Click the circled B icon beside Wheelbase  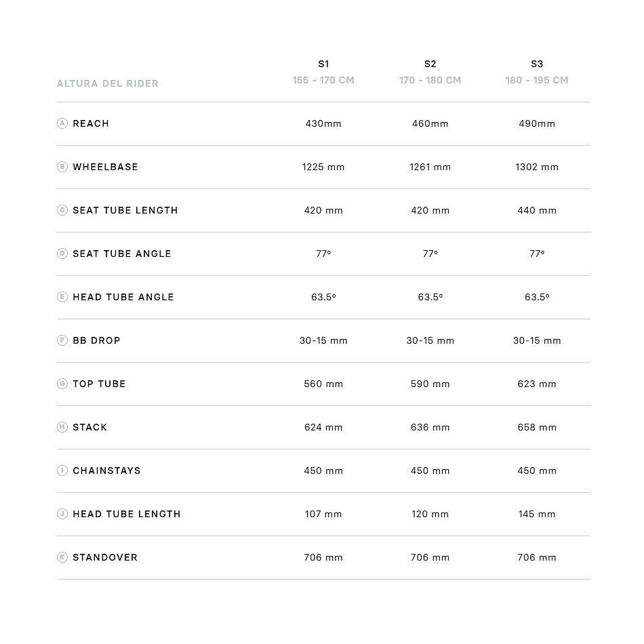pos(62,167)
